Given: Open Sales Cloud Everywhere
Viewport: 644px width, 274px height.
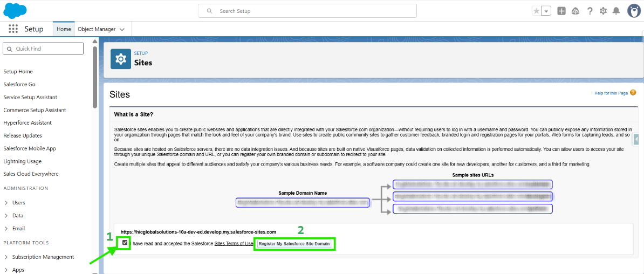Looking at the screenshot, I should tap(31, 174).
